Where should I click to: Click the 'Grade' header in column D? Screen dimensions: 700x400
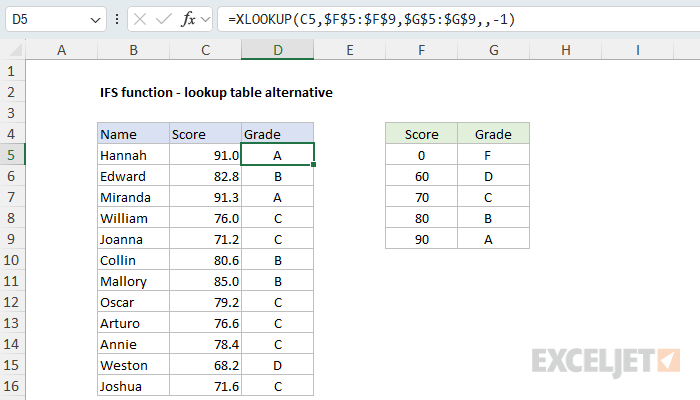pos(278,134)
